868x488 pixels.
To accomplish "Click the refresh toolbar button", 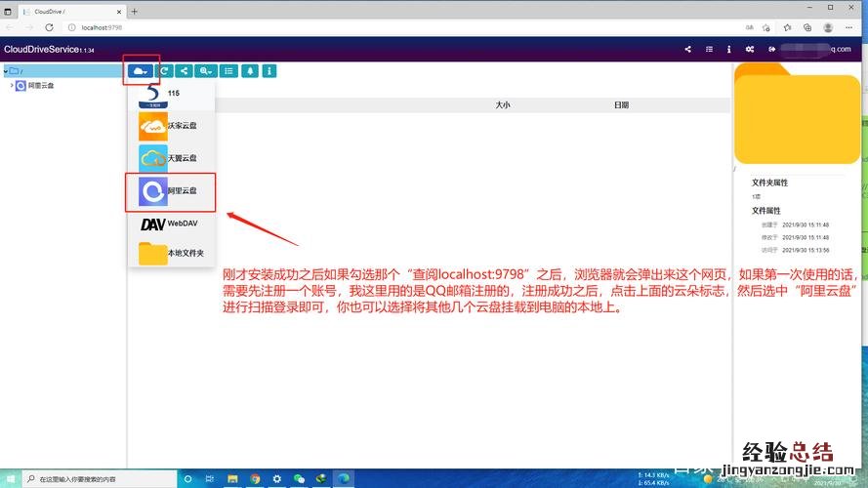I will click(164, 71).
